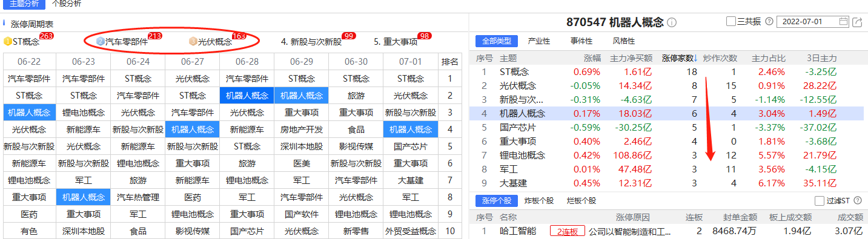
Task: Click the help question mark near 三共振
Action: click(769, 22)
